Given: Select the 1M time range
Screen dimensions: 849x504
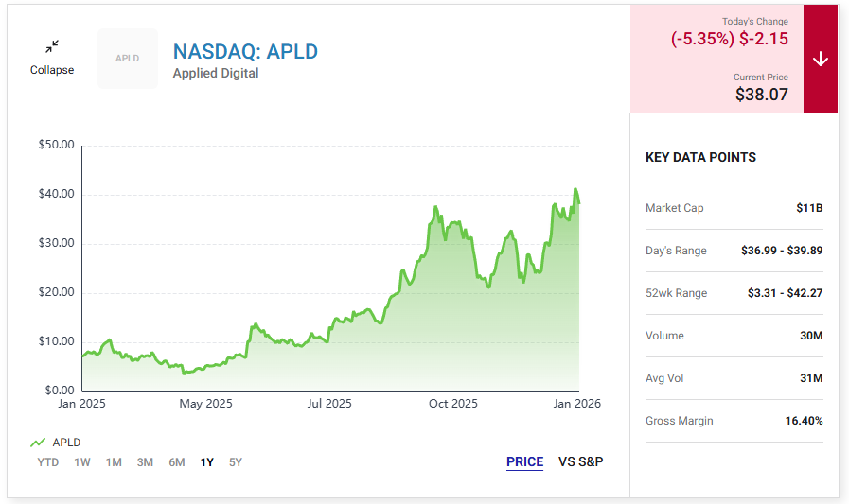Looking at the screenshot, I should [114, 462].
